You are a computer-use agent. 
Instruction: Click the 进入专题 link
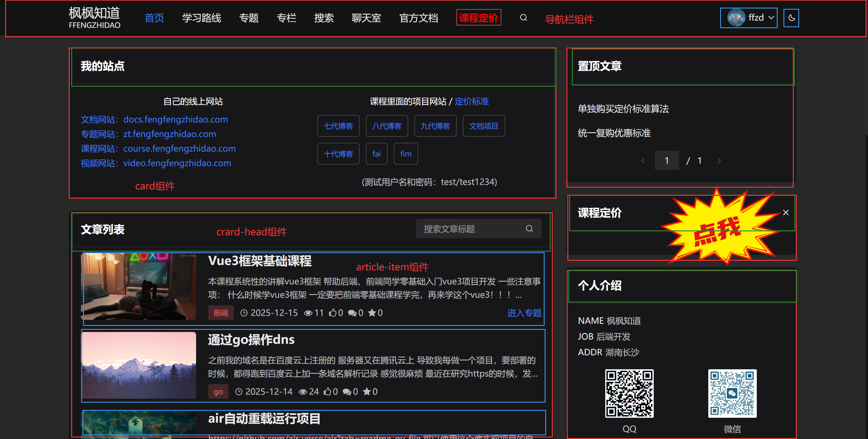pyautogui.click(x=524, y=313)
